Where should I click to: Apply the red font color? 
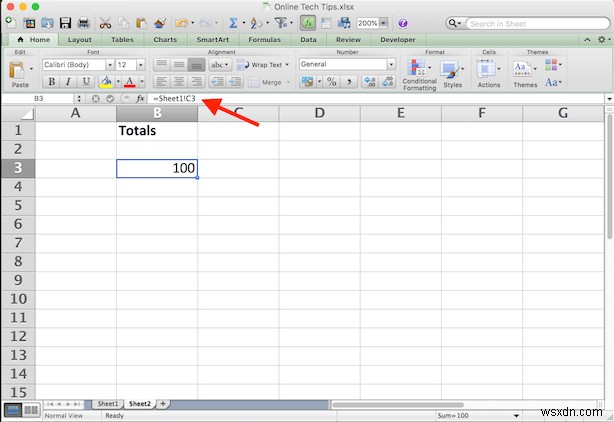pos(130,81)
